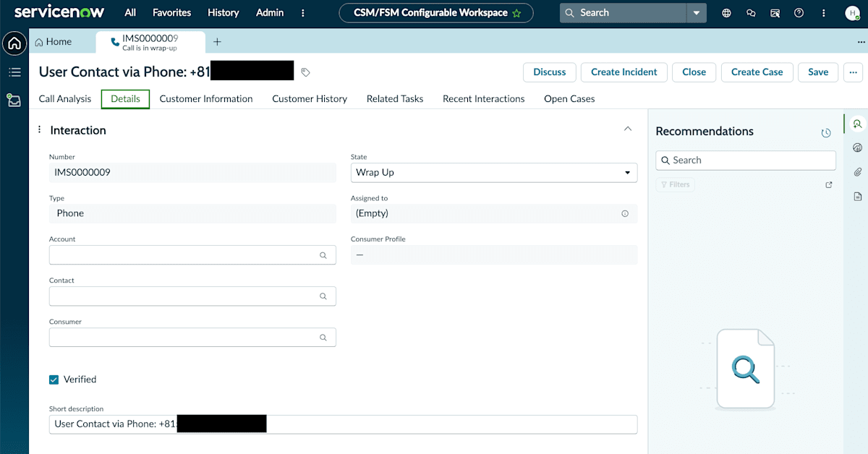Open the document templates icon in right sidebar
The image size is (868, 454).
[858, 197]
